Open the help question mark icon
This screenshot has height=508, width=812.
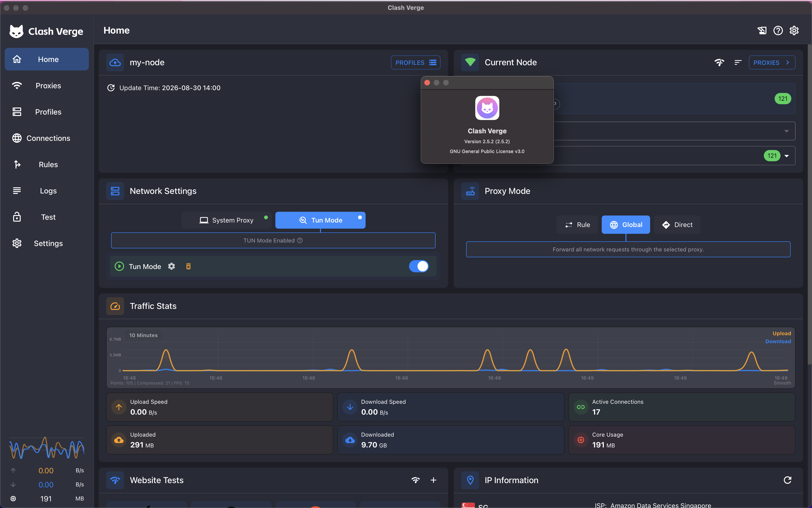778,31
